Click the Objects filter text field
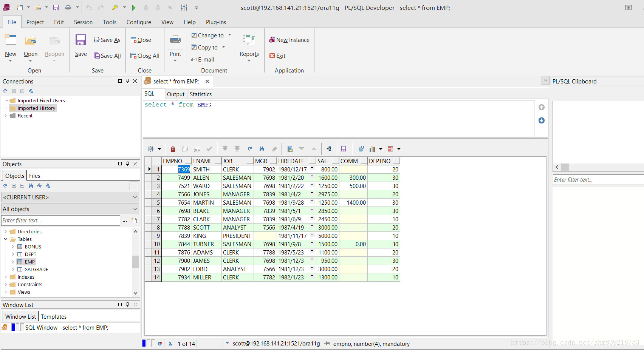Image resolution: width=644 pixels, height=350 pixels. tap(60, 220)
